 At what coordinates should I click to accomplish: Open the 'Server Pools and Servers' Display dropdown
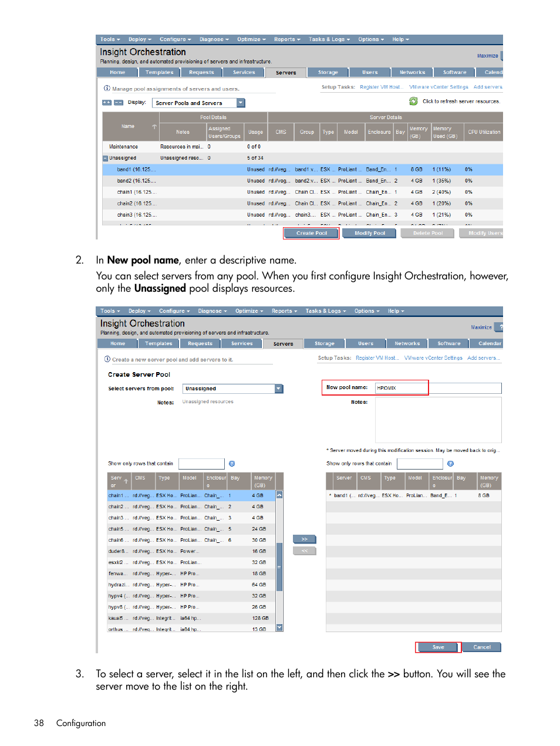241,103
